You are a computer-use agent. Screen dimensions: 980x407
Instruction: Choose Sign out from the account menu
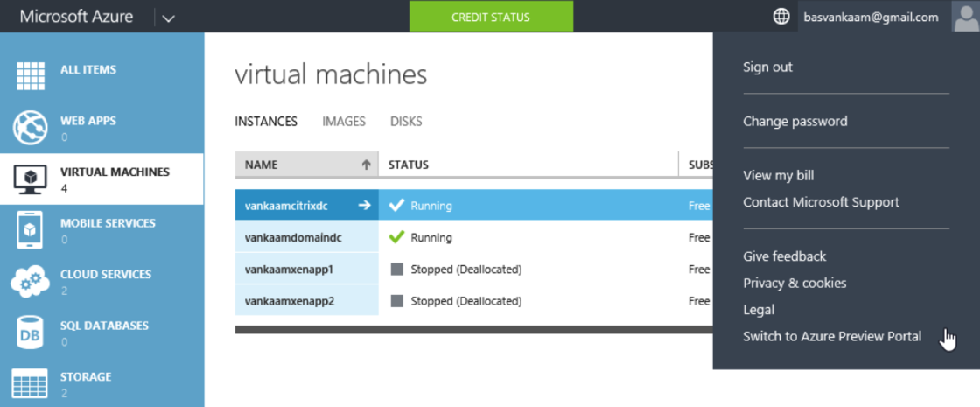pos(767,67)
